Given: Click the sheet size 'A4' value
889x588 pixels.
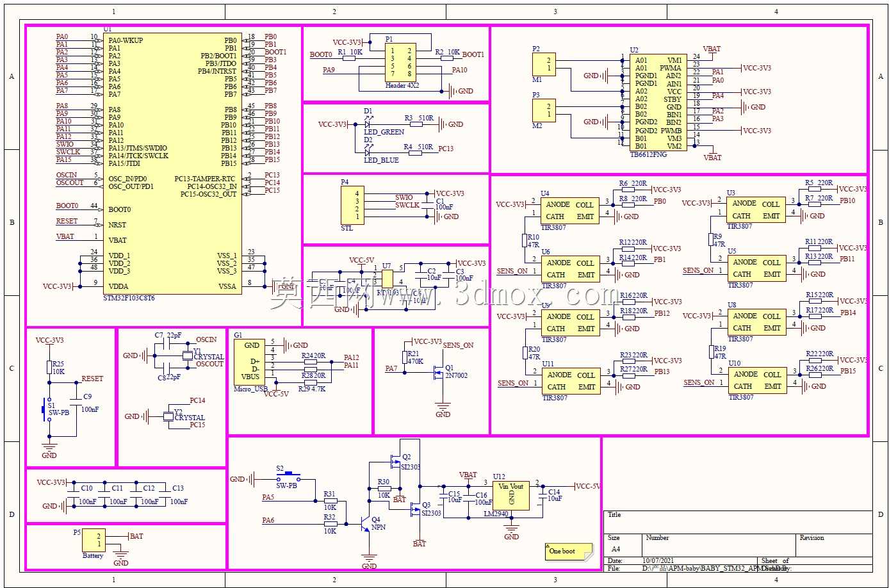Looking at the screenshot, I should pyautogui.click(x=616, y=550).
